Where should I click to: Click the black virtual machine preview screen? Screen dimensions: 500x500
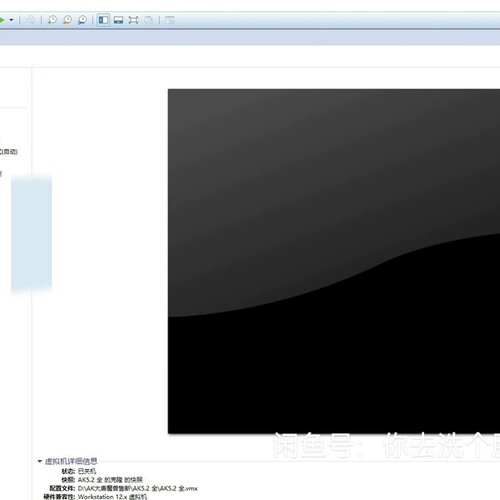(334, 261)
